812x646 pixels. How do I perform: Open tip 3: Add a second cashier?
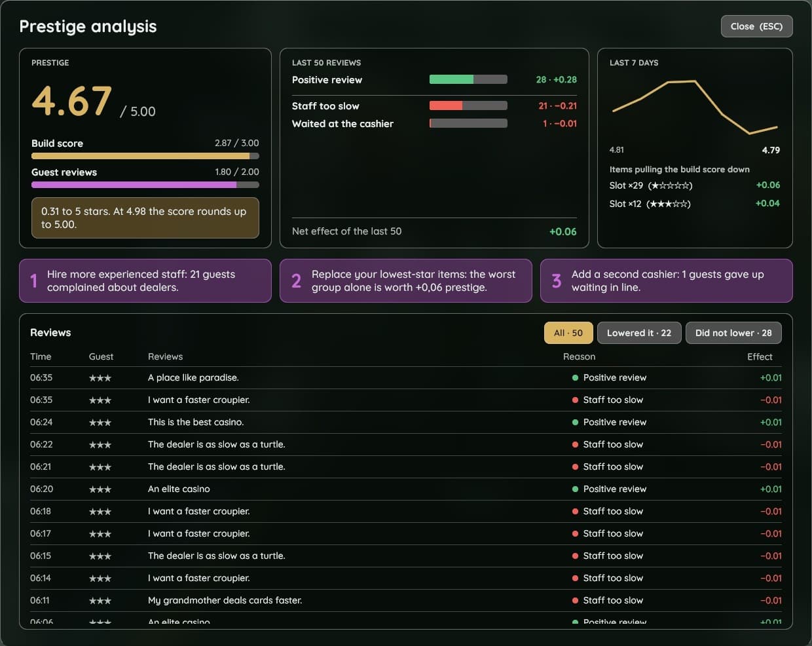click(667, 280)
